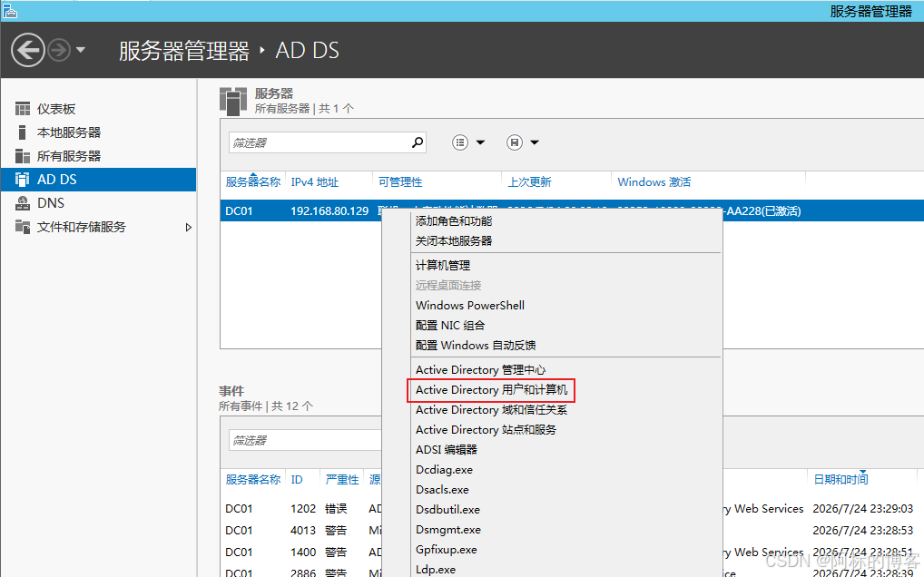924x577 pixels.
Task: Sort by 上次更新 column header
Action: [x=529, y=182]
